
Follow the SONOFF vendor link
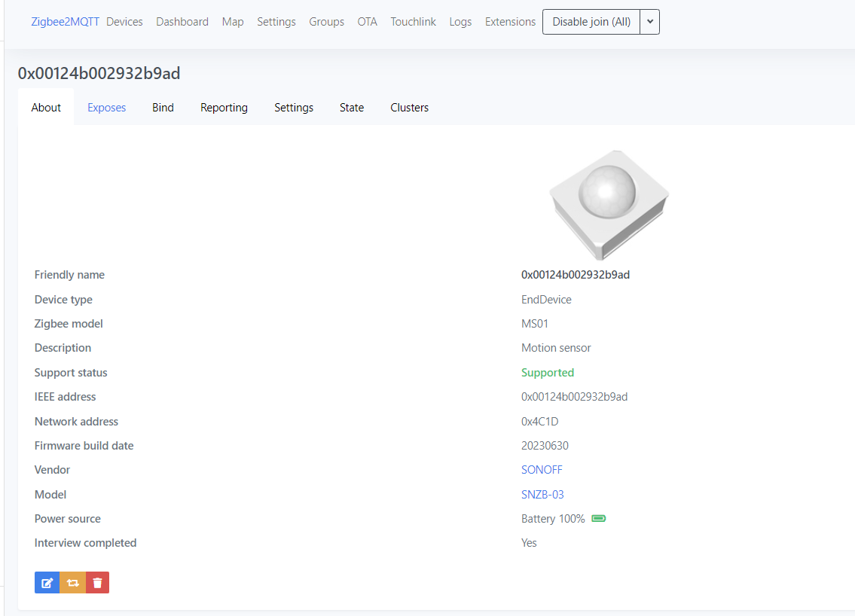coord(542,470)
